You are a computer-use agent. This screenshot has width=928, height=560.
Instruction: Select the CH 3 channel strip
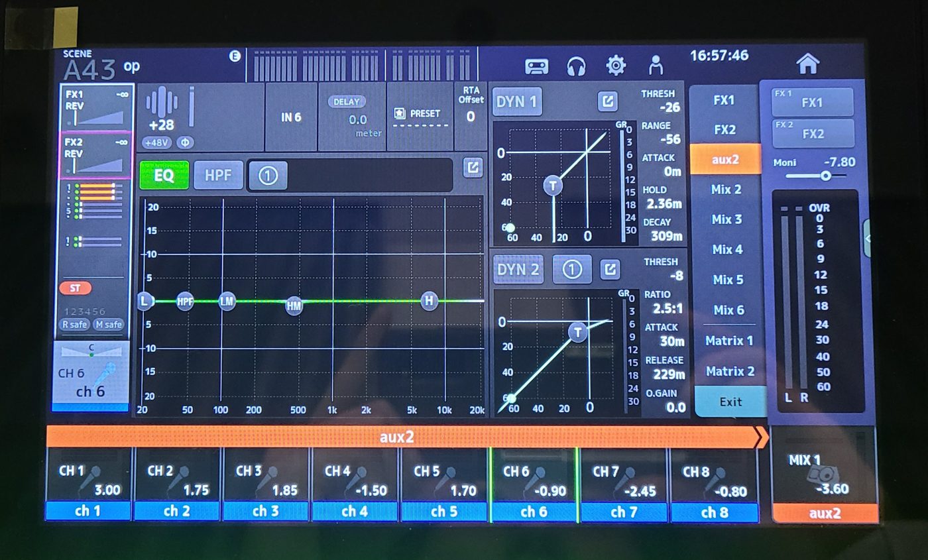pyautogui.click(x=265, y=484)
